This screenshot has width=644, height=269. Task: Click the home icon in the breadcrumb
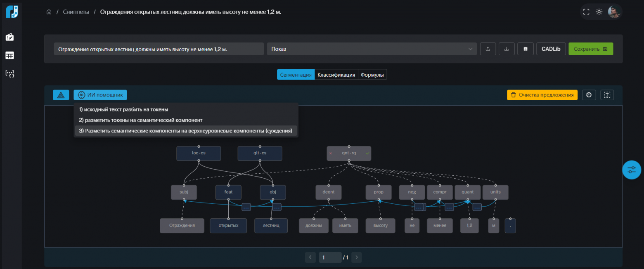49,12
